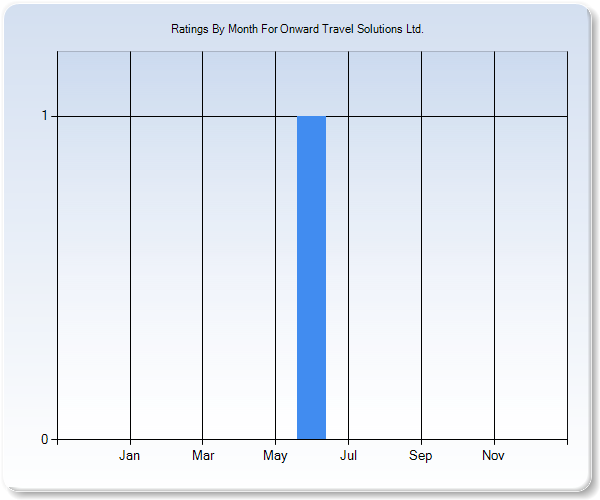Click the 'Jan' axis label
The image size is (600, 500).
pos(129,455)
